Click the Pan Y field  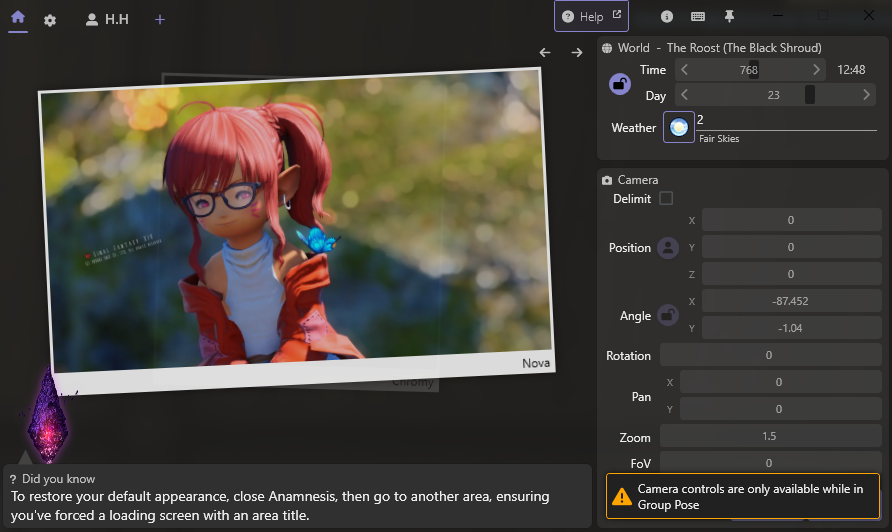(x=780, y=409)
